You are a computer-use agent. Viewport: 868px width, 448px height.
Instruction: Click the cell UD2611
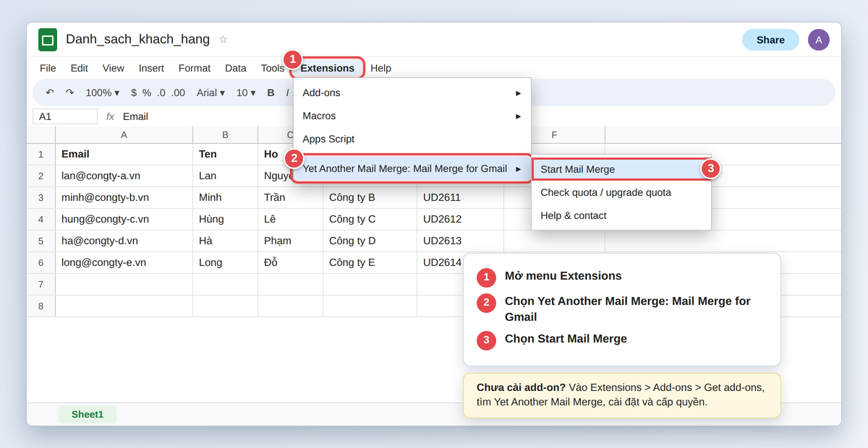point(461,197)
